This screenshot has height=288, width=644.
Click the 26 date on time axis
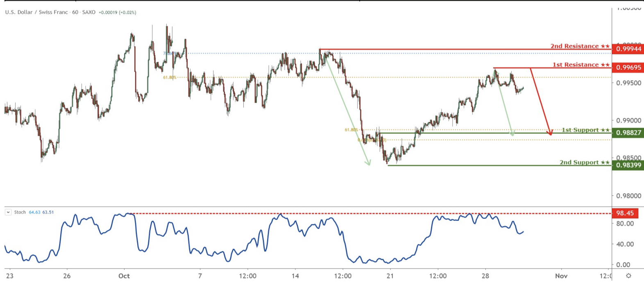click(67, 276)
